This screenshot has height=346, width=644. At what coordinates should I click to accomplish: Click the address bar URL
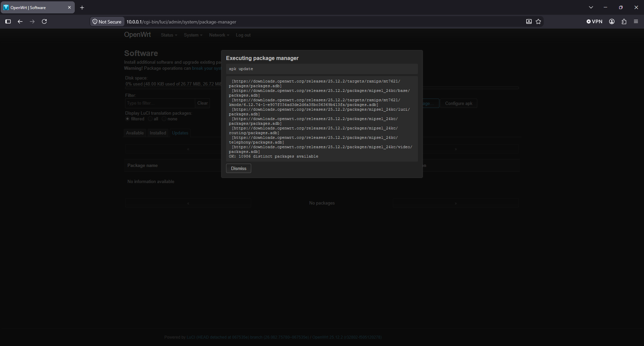pyautogui.click(x=181, y=22)
